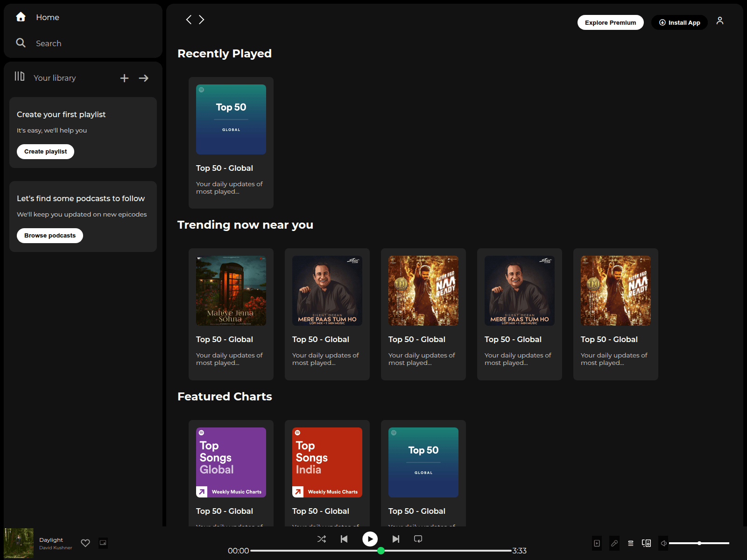Click Your library label
The image size is (747, 560).
pos(55,78)
